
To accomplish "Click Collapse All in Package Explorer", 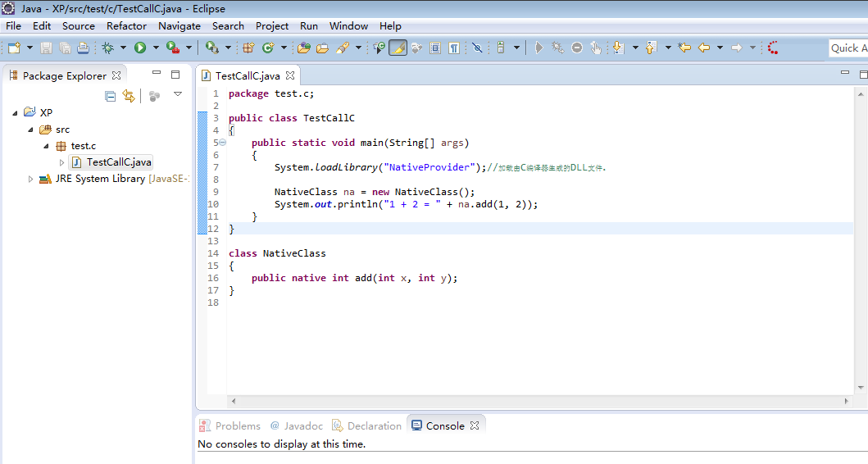I will click(x=110, y=97).
